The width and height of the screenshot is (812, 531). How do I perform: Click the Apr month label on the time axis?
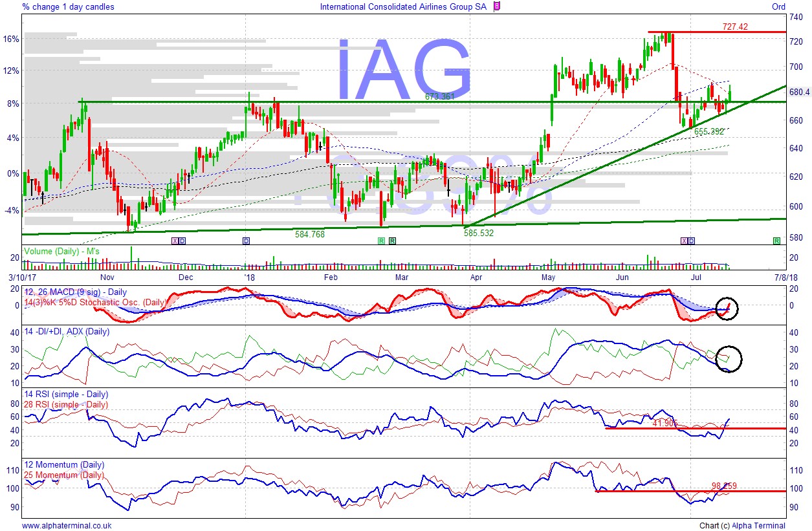476,277
